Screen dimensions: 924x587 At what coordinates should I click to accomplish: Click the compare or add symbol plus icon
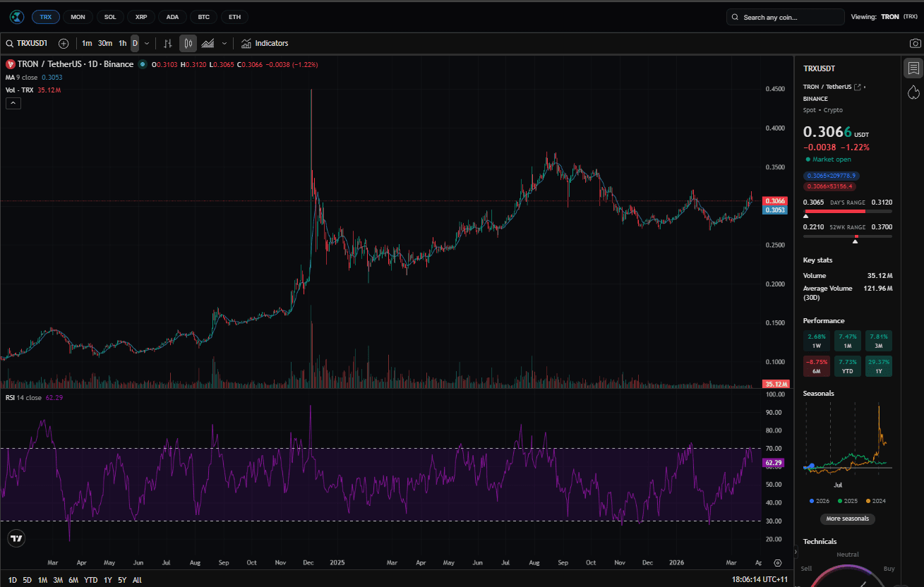(64, 44)
